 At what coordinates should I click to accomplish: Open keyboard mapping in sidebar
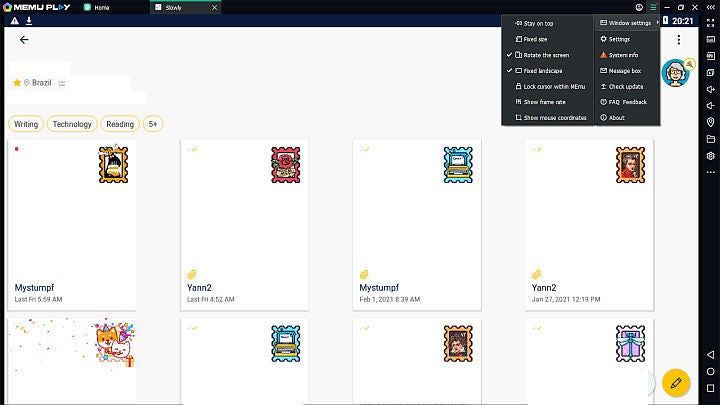click(711, 39)
